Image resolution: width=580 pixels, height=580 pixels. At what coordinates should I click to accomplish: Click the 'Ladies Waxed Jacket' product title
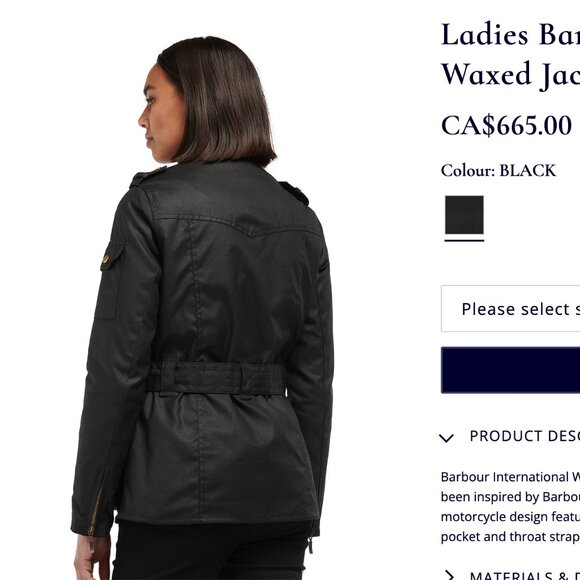(510, 54)
